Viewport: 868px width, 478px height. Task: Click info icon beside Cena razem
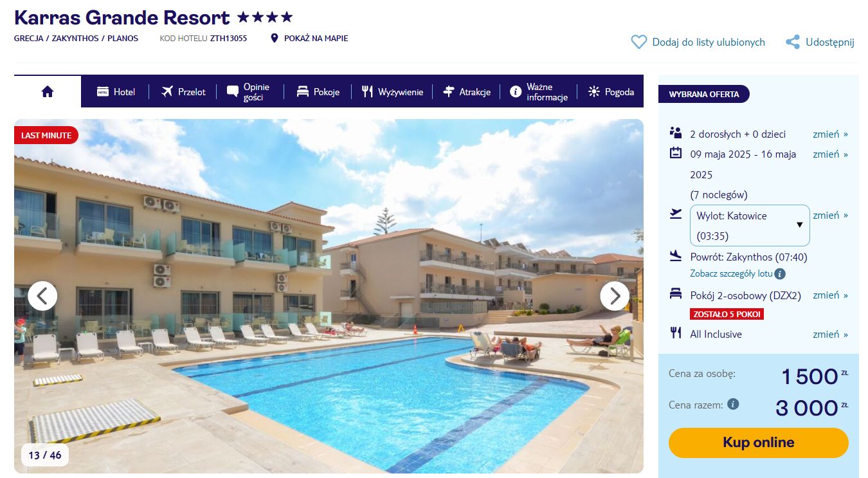(732, 404)
